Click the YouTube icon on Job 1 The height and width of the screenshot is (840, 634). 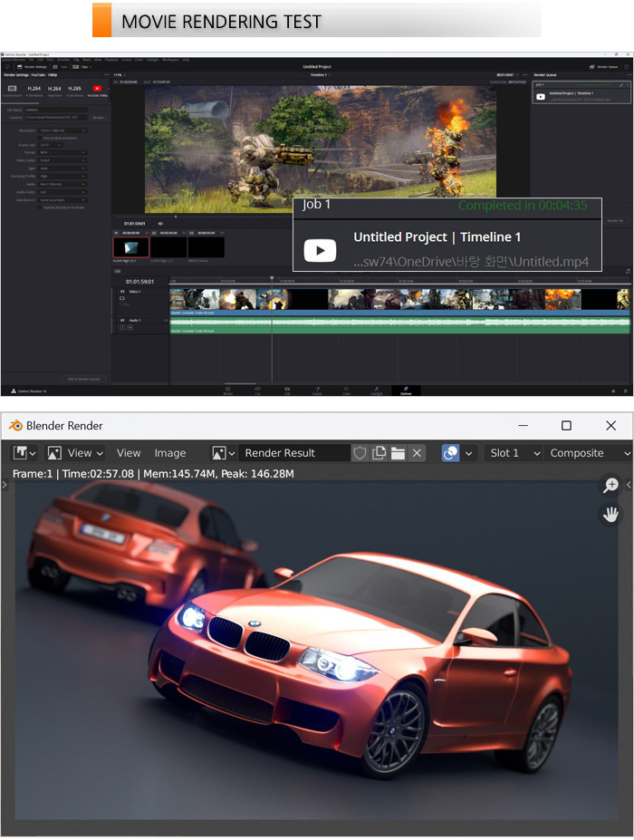(x=541, y=96)
